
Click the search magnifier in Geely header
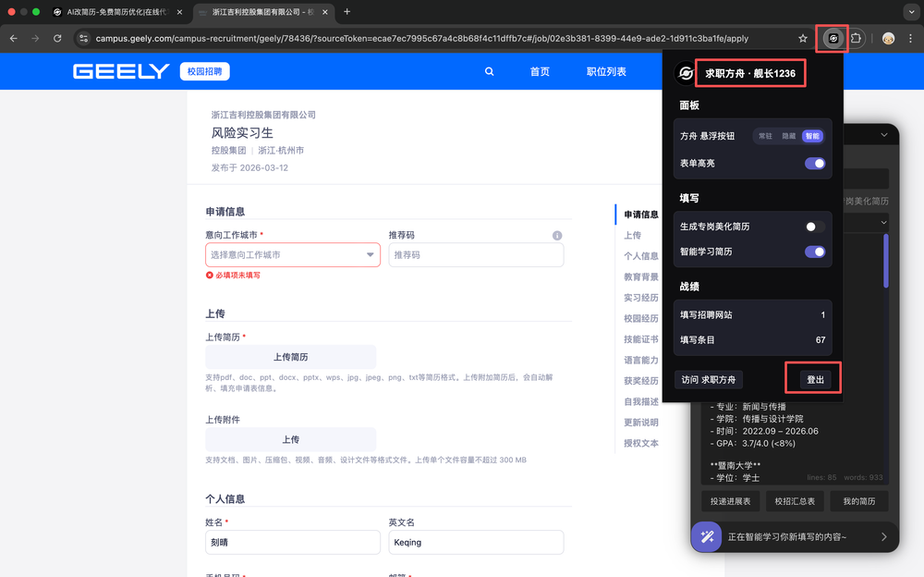pyautogui.click(x=489, y=72)
